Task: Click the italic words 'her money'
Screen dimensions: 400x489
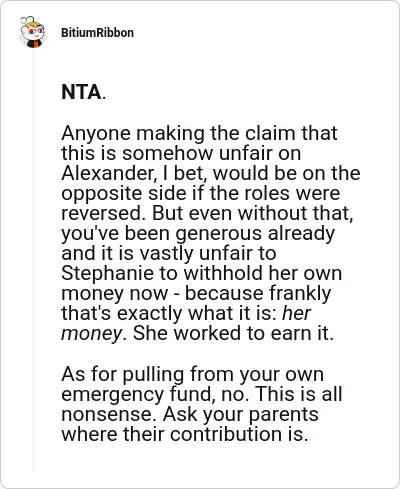Action: point(186,323)
